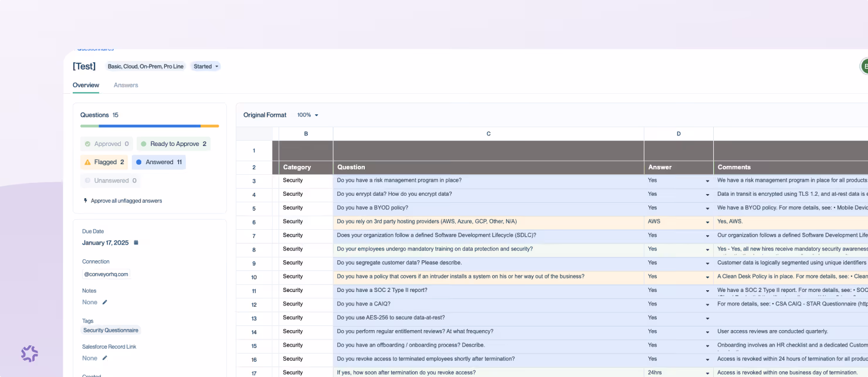Open answer dropdown for SOC 2 Type II row
The height and width of the screenshot is (377, 868).
click(x=707, y=290)
